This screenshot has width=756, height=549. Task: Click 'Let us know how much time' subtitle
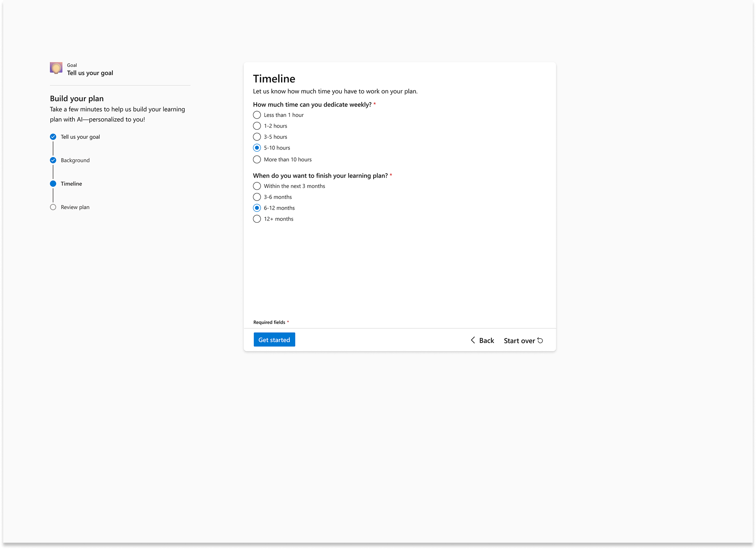[335, 91]
